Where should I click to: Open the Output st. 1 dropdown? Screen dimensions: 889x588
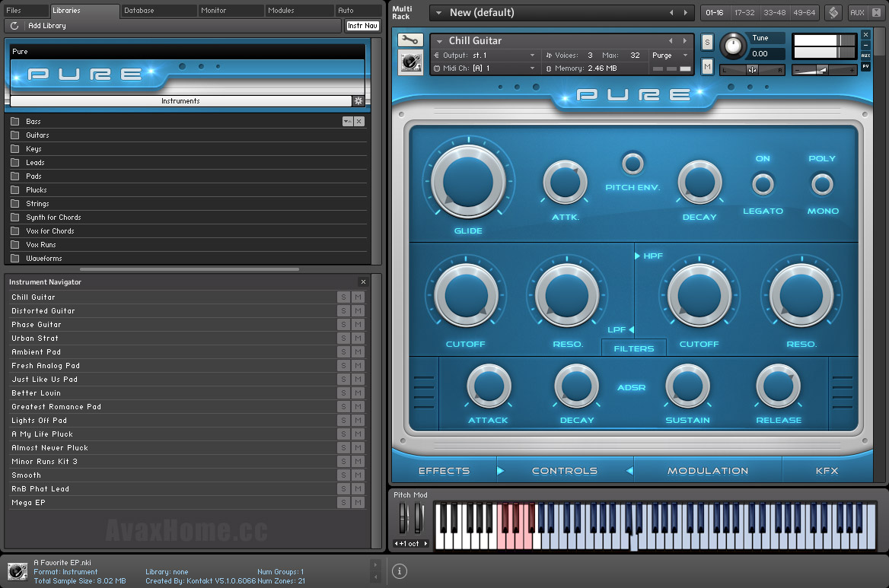tap(484, 55)
